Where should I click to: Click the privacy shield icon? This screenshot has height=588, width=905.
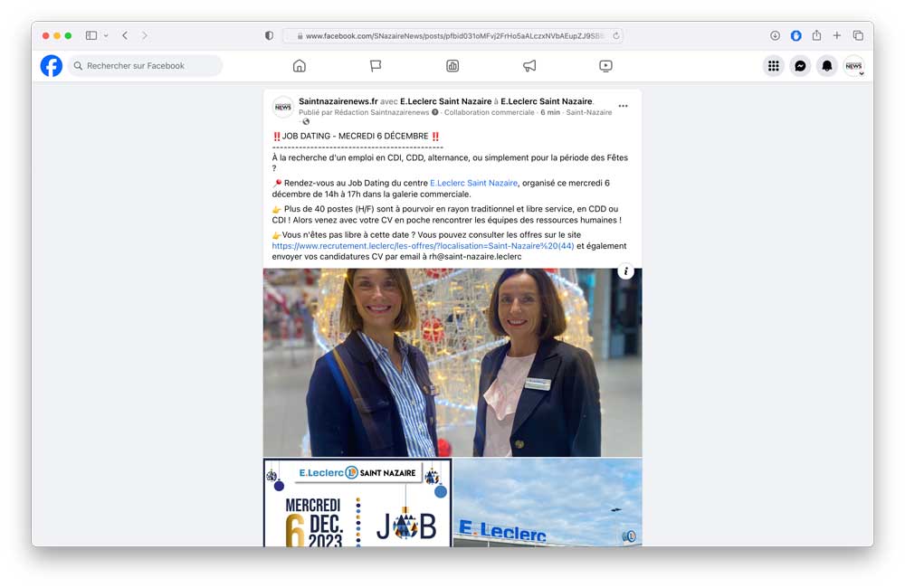coord(269,36)
